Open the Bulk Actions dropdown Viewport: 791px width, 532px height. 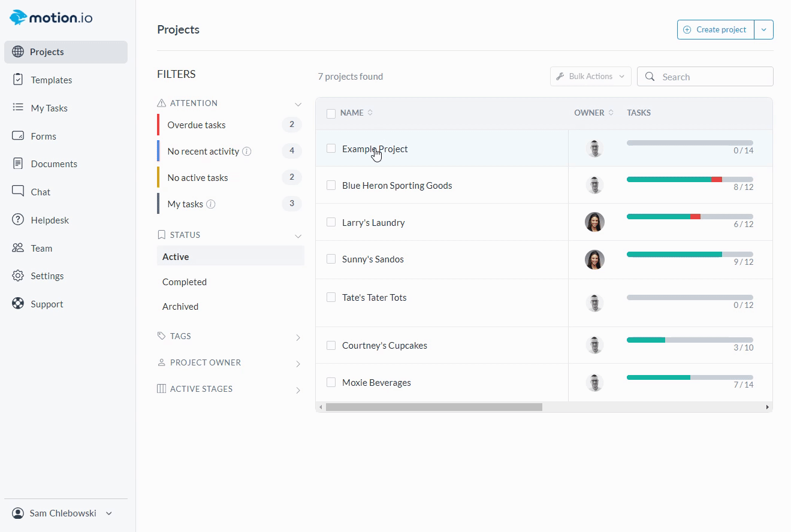(590, 77)
